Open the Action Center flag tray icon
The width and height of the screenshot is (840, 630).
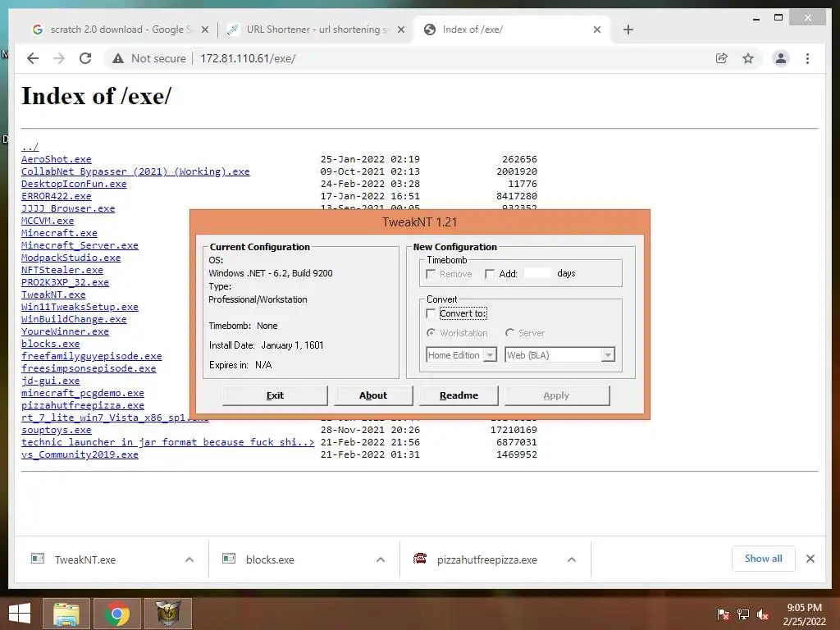coord(723,614)
